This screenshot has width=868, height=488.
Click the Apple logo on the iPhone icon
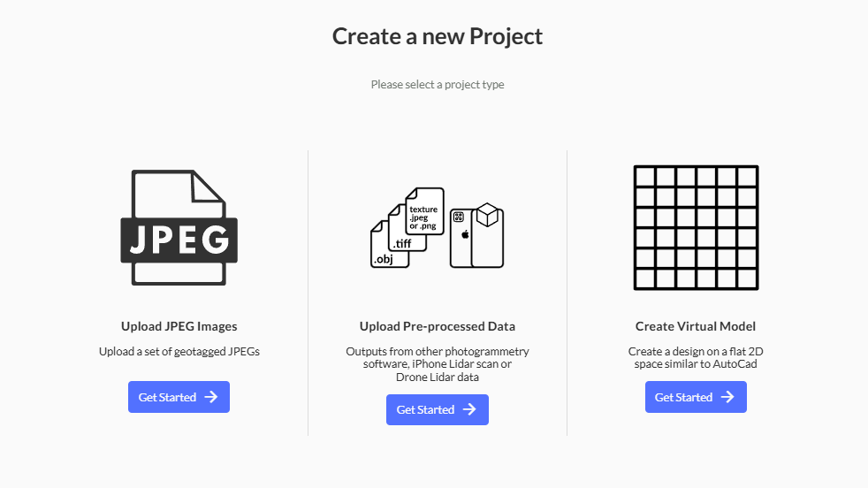(465, 235)
